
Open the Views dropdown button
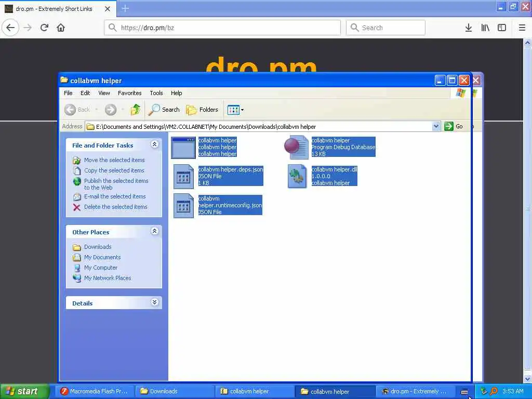pyautogui.click(x=235, y=110)
